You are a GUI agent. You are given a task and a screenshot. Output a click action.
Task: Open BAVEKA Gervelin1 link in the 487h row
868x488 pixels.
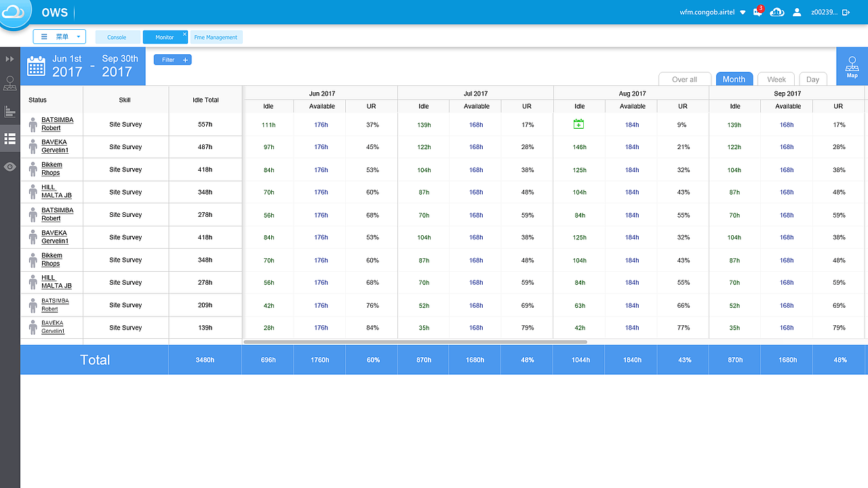[55, 146]
